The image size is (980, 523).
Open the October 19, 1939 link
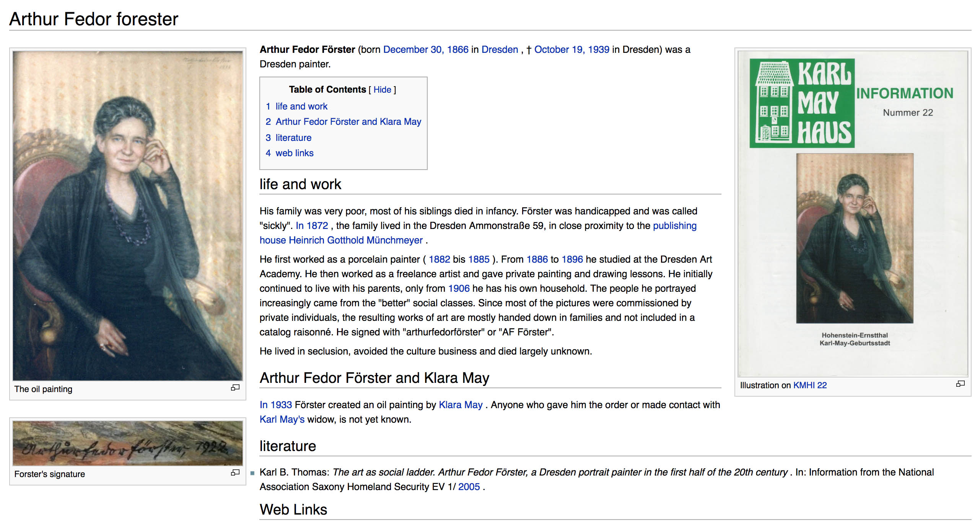click(571, 50)
